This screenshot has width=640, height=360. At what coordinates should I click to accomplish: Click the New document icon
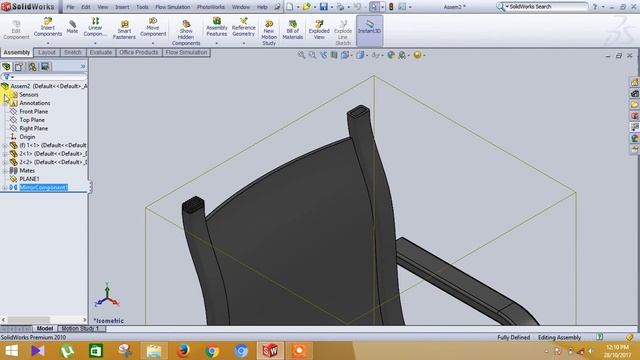pyautogui.click(x=289, y=7)
